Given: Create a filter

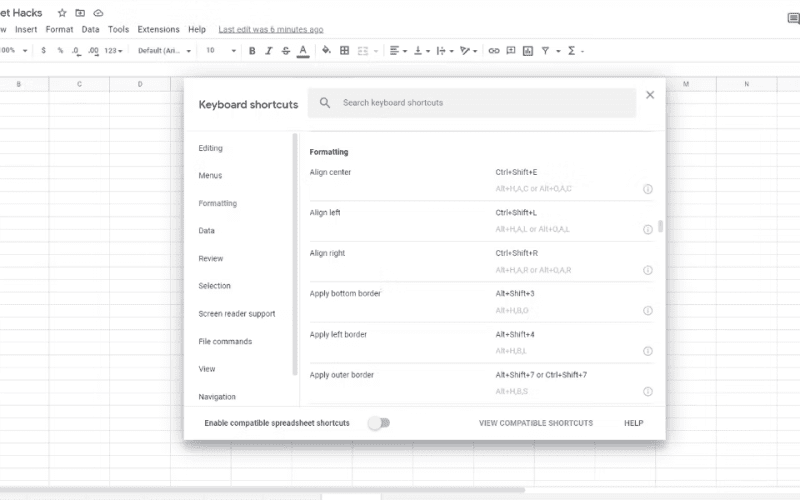Looking at the screenshot, I should point(545,51).
